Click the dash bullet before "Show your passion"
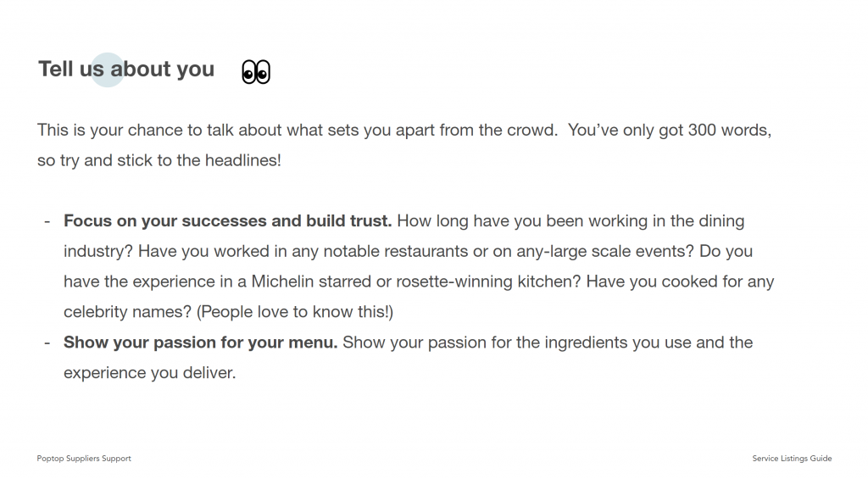Screen dimensions: 868x479 pos(47,343)
